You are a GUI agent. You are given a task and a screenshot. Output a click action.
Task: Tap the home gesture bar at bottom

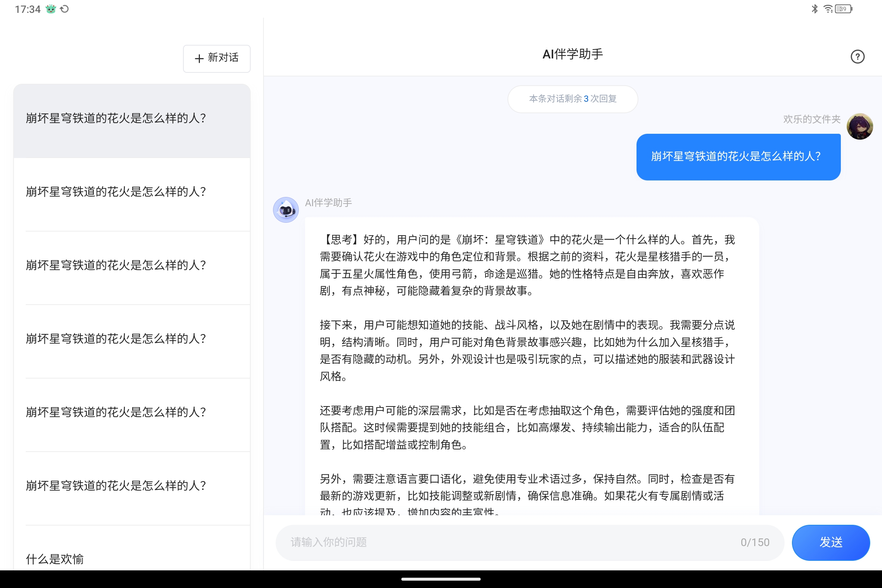[441, 579]
